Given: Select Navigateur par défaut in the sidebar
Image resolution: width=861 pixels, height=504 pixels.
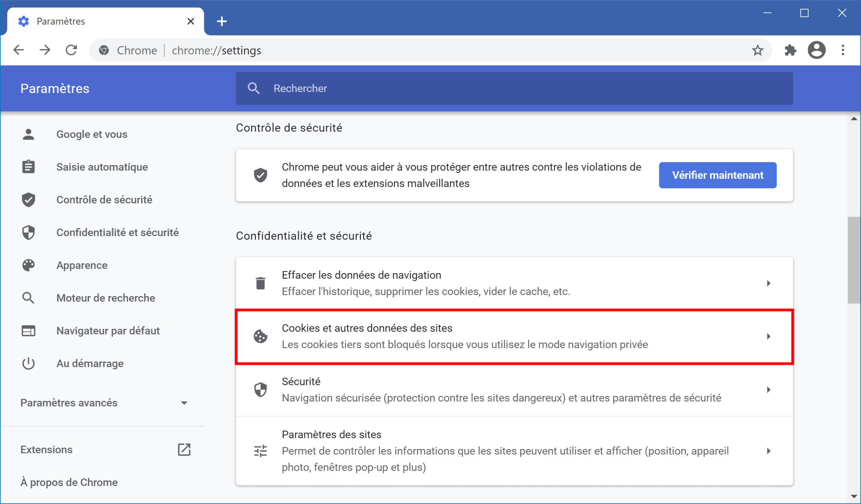Looking at the screenshot, I should click(108, 331).
